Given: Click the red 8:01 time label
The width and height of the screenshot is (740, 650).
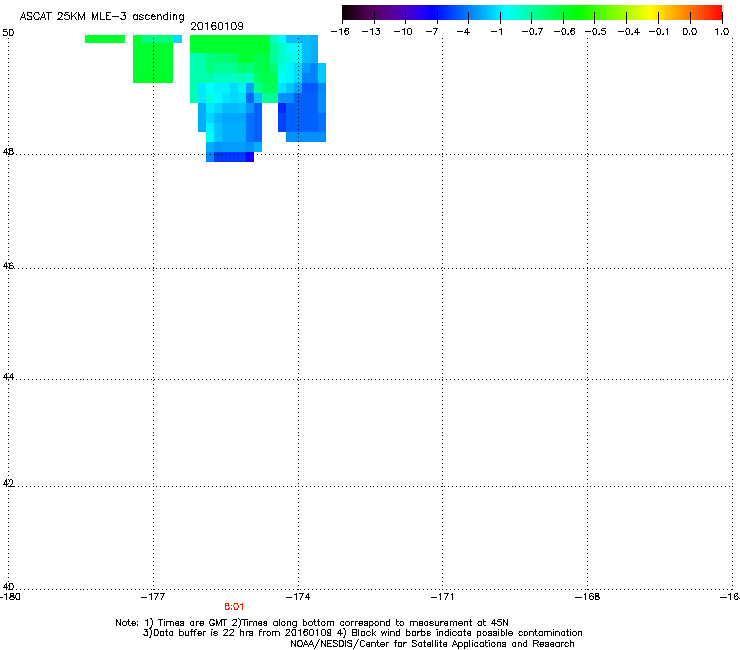Looking at the screenshot, I should tap(234, 607).
